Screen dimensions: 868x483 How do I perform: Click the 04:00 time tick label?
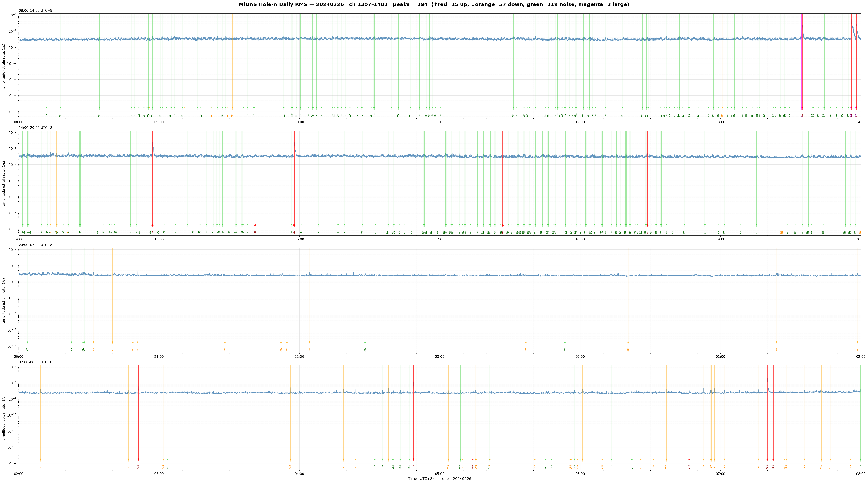(299, 474)
